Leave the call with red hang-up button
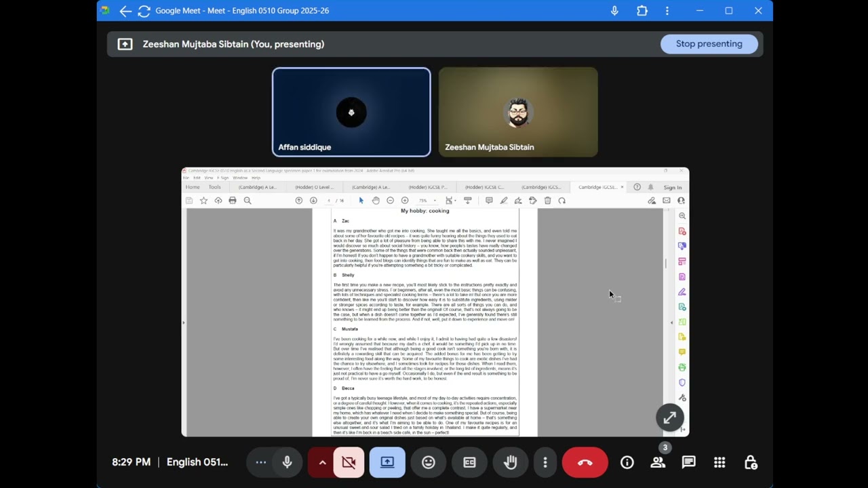868x488 pixels. pos(585,462)
